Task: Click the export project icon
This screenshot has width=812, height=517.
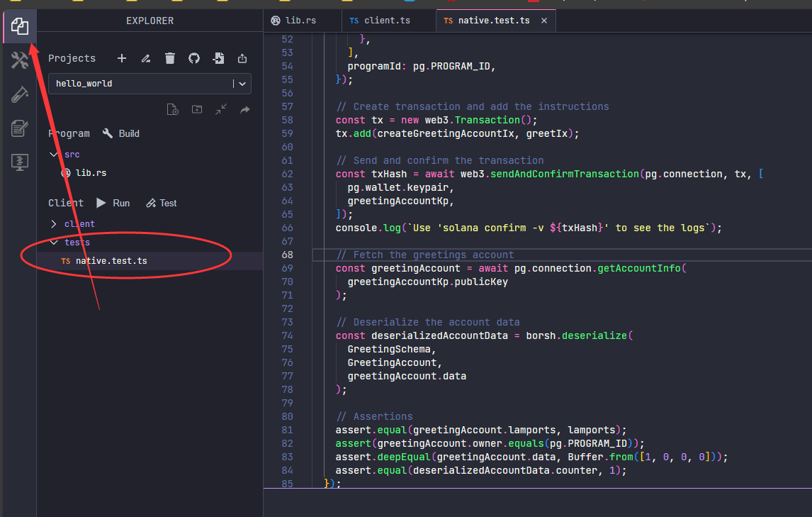Action: 242,58
